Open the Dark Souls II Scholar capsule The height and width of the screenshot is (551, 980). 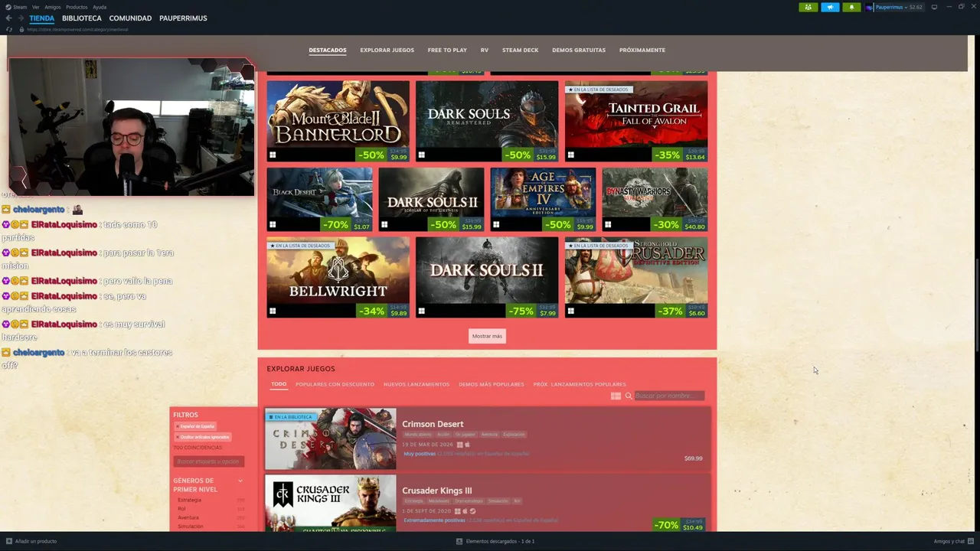[x=431, y=199]
